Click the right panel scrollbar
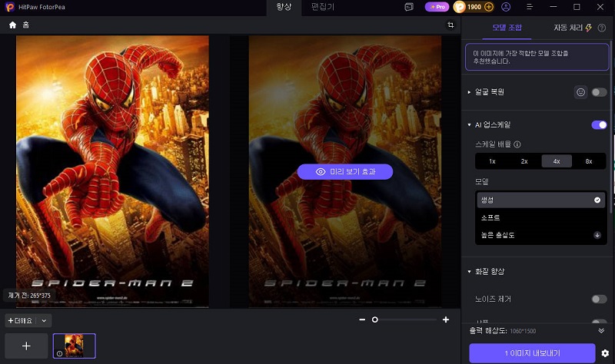Viewport: 615px width, 364px height. coord(612,125)
